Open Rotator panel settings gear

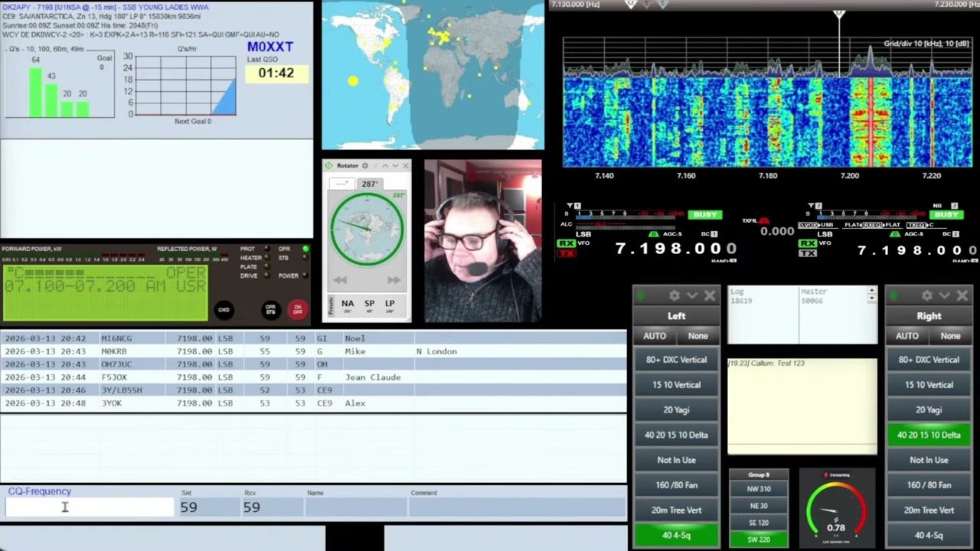coord(365,165)
